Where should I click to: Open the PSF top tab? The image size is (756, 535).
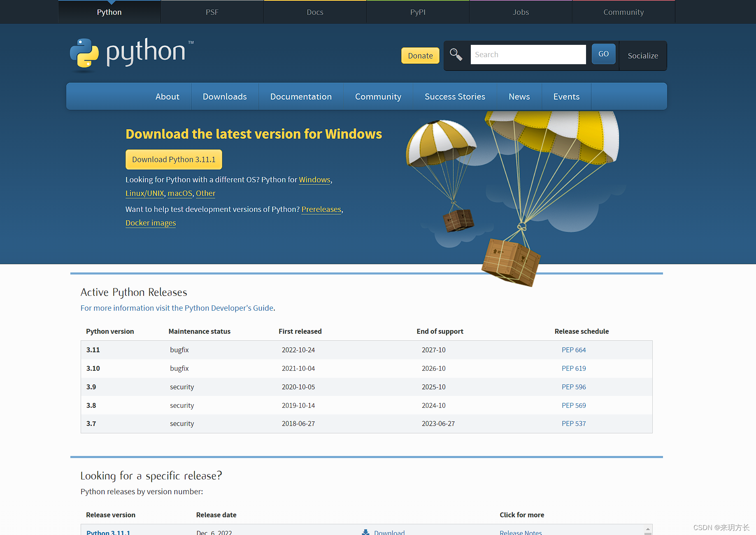(x=212, y=12)
